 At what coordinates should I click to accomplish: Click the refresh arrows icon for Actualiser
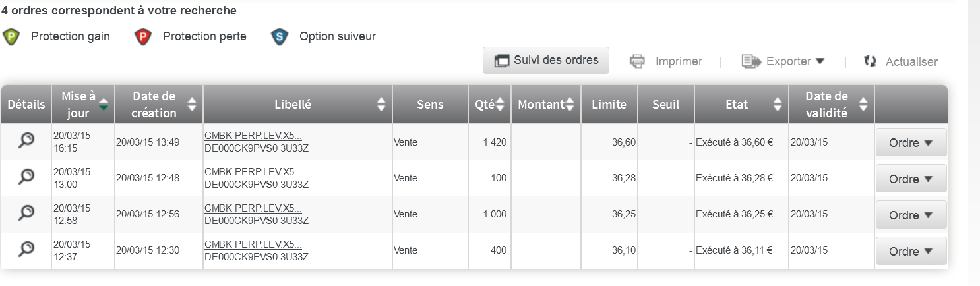coord(870,61)
